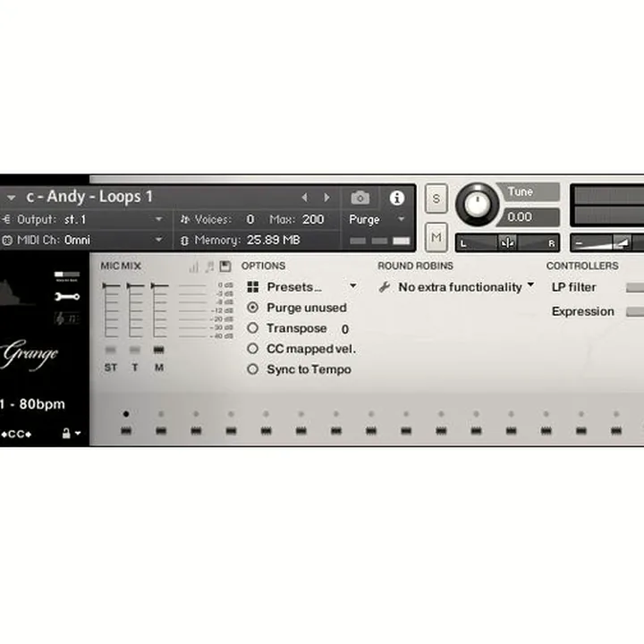
Task: Click the Round Robins wrench icon
Action: click(x=385, y=287)
